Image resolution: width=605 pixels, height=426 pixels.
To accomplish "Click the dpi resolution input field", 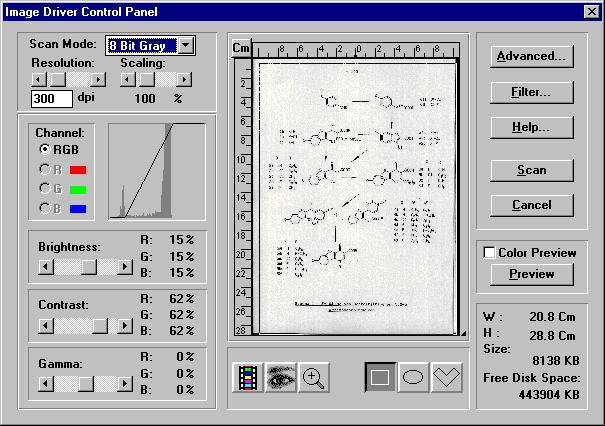I will [x=52, y=98].
